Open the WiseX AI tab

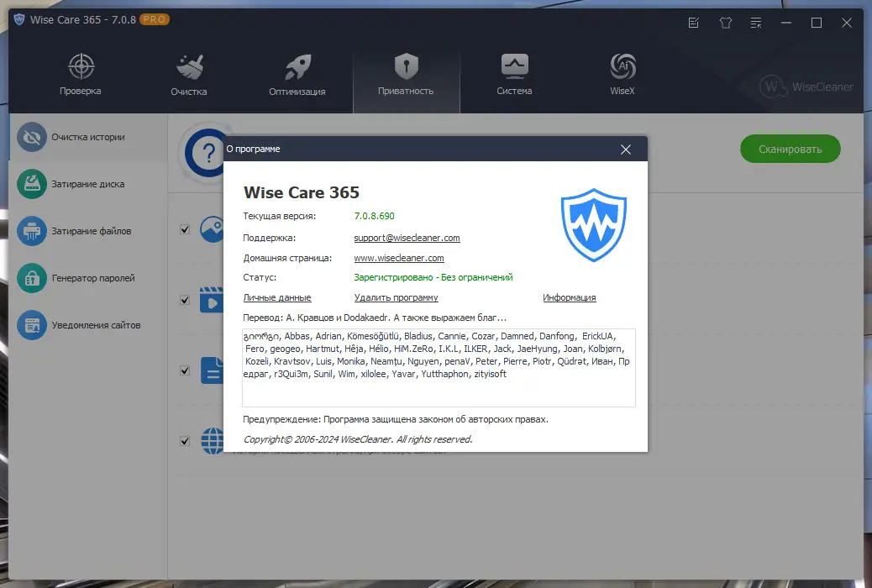(622, 76)
